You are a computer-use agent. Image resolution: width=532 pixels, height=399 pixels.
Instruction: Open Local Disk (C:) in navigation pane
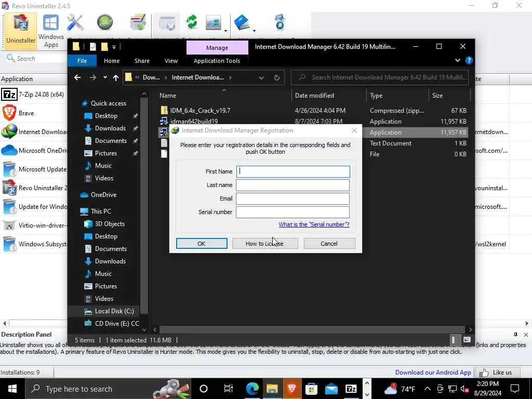[114, 311]
